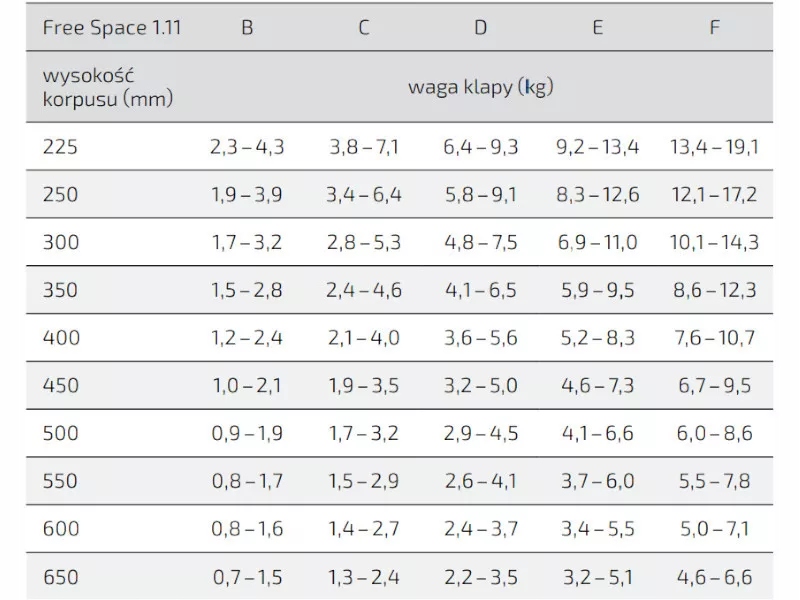Click the cell with value 4,6 – 6,6
800x600 pixels.
714,577
